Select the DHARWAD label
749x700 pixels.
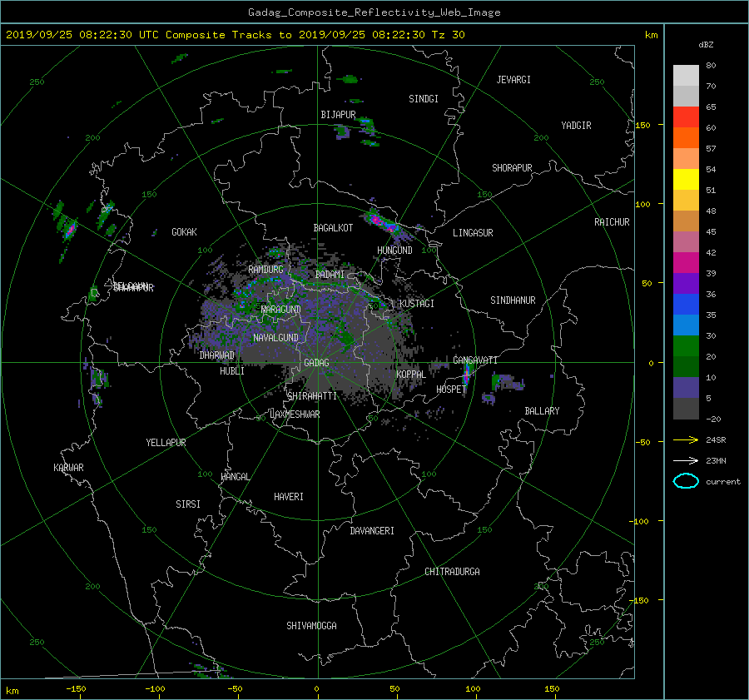tap(217, 355)
